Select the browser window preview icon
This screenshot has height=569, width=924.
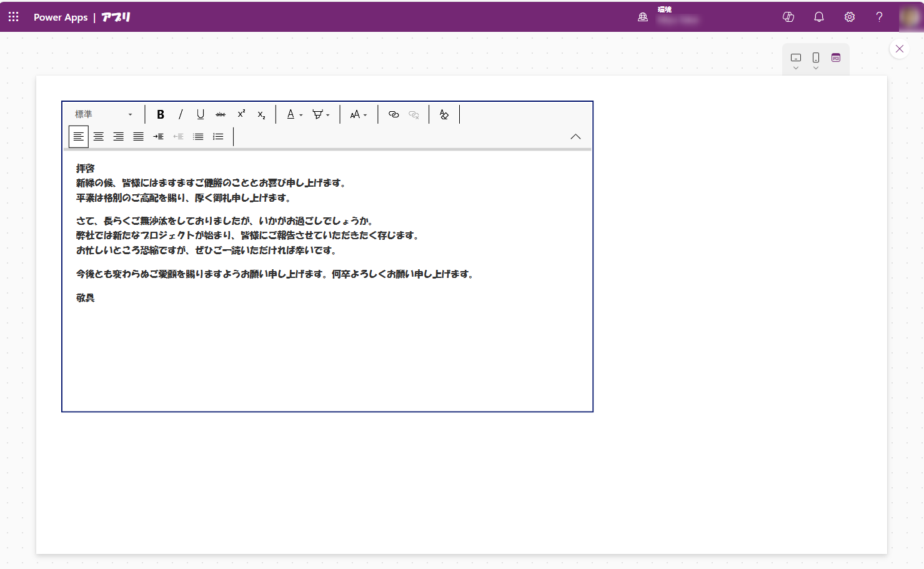[x=836, y=57]
